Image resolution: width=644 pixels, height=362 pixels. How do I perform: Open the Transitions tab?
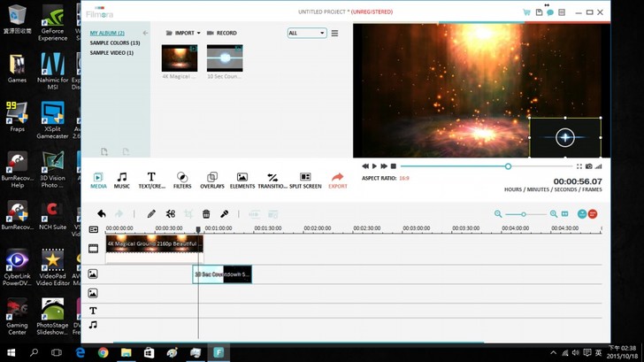tap(272, 181)
